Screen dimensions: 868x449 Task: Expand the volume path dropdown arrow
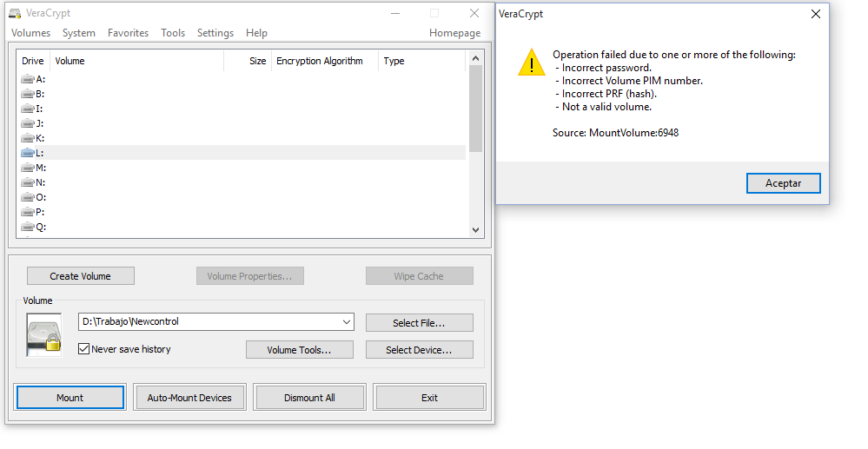coord(347,321)
